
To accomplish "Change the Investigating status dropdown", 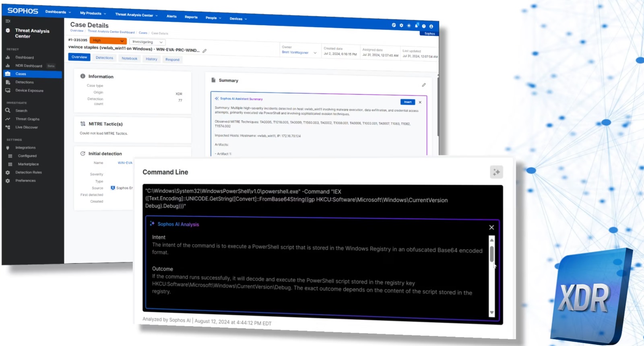I will pyautogui.click(x=147, y=42).
